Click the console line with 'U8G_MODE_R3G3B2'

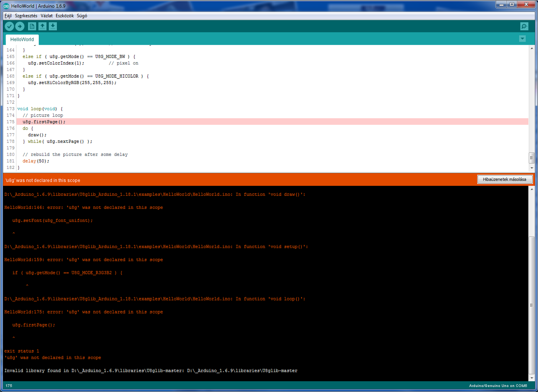coord(67,273)
